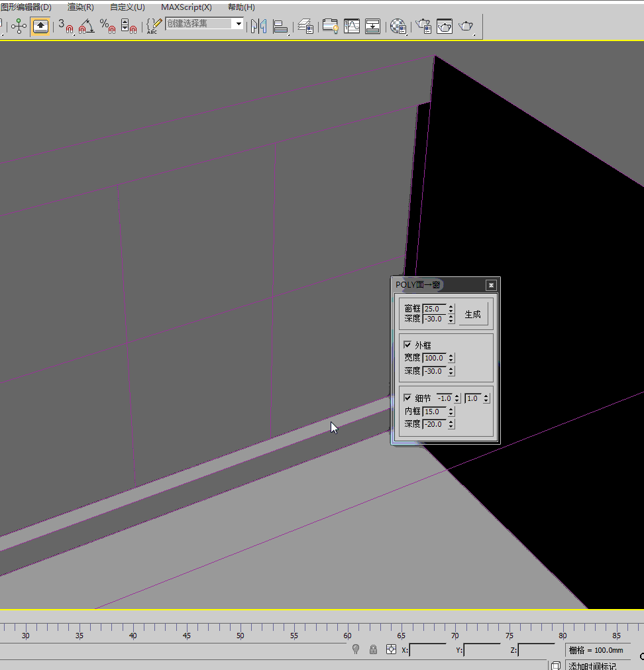
Task: Uncheck the 外框 checkbox
Action: tap(407, 345)
